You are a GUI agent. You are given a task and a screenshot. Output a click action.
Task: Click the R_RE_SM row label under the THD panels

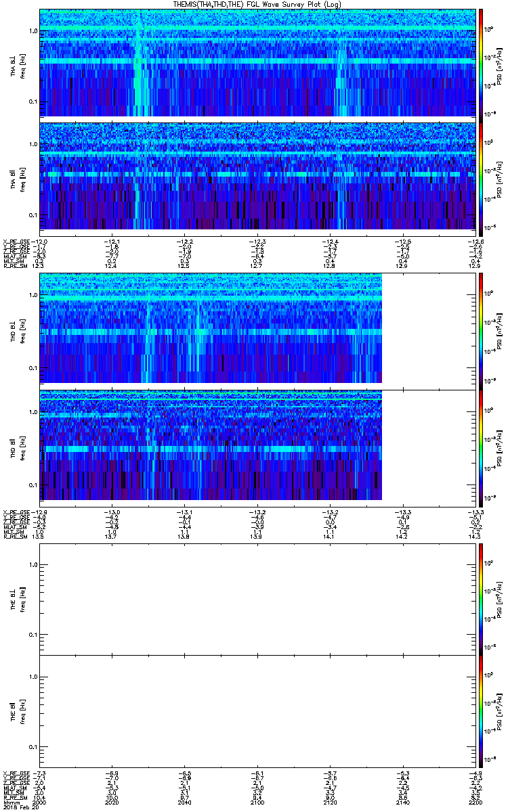[16, 535]
